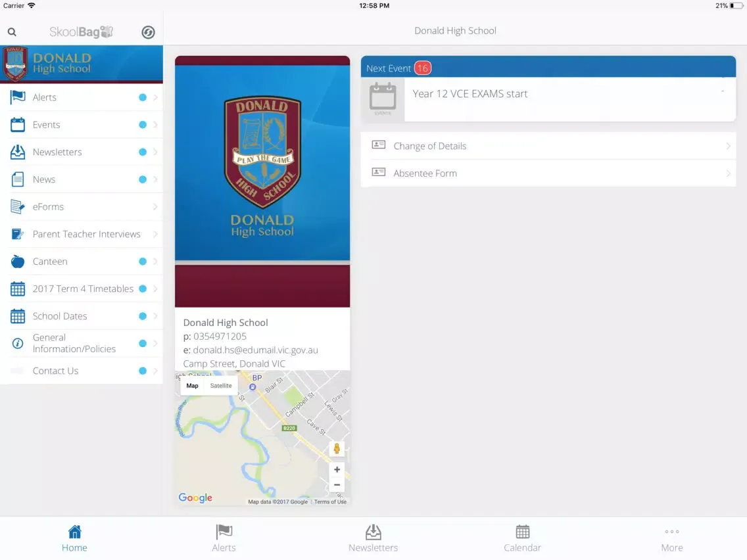Zoom out on the map
Image resolution: width=747 pixels, height=560 pixels.
click(337, 485)
